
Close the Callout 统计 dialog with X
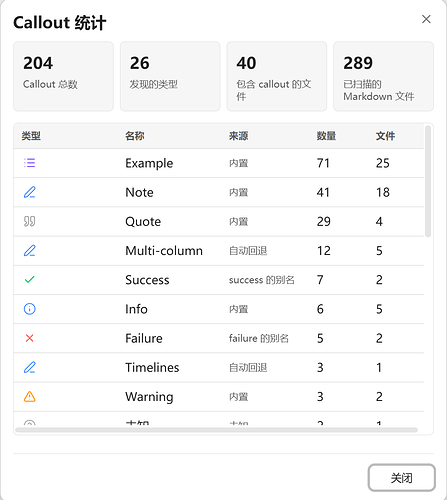(426, 19)
